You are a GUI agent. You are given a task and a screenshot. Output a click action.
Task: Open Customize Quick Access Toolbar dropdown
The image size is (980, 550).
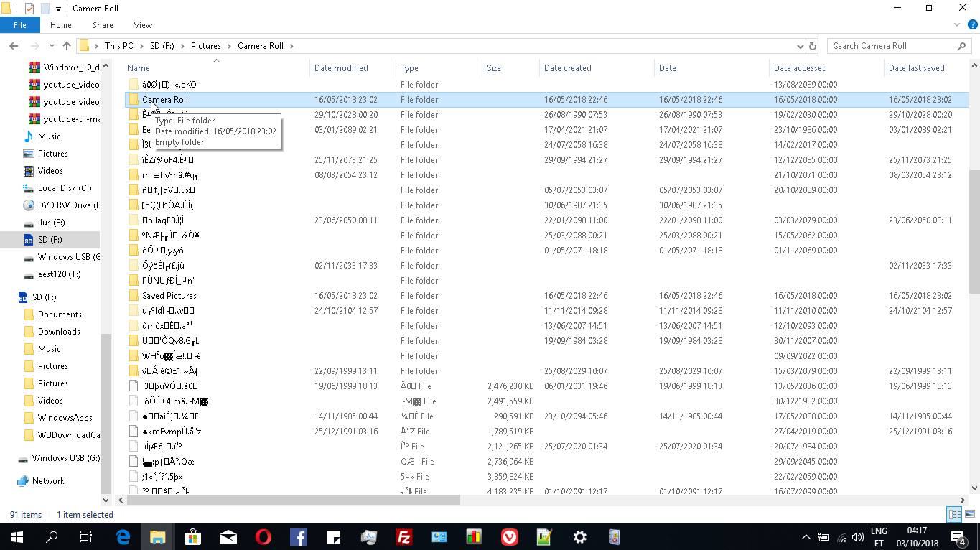pyautogui.click(x=58, y=9)
